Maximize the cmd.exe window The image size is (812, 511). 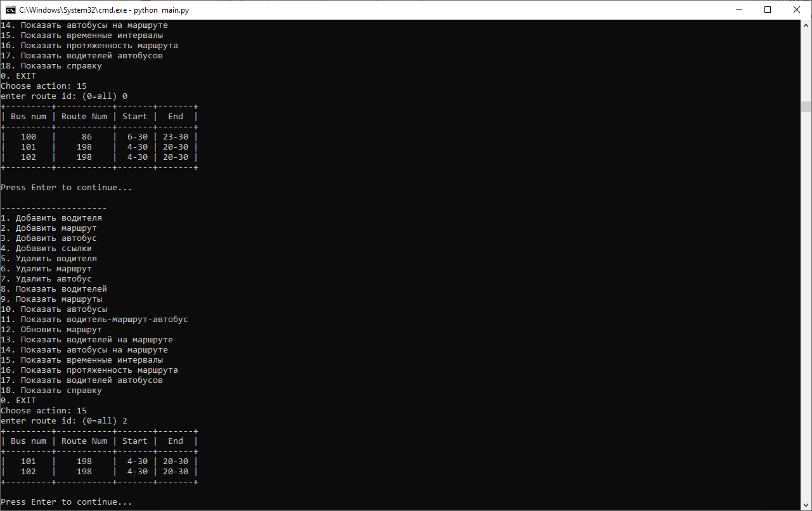[x=768, y=10]
